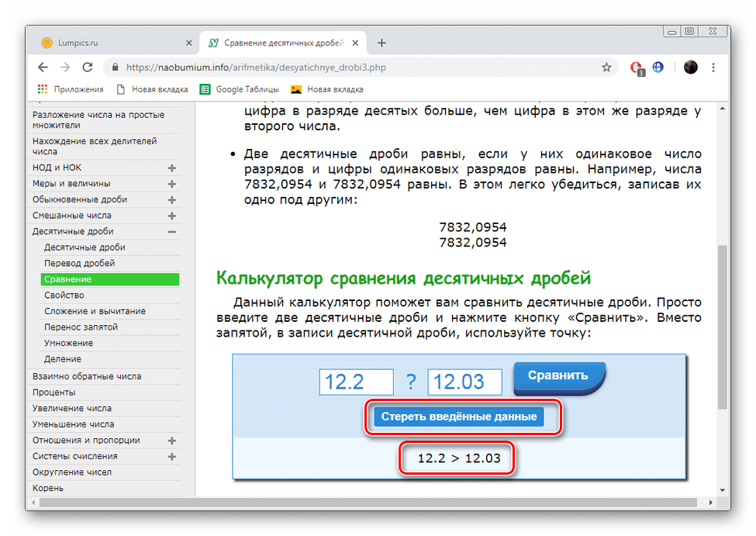Open the blue globe extension icon
The image size is (756, 536).
pos(658,67)
